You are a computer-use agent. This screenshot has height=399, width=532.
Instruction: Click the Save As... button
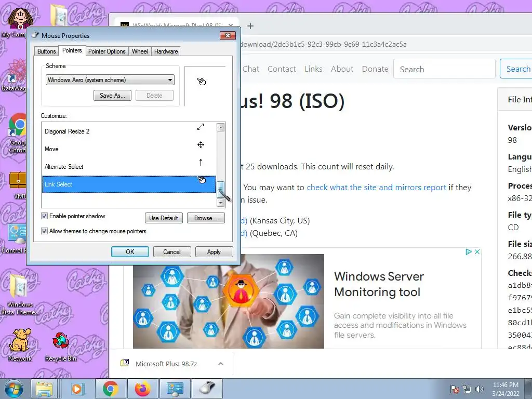[x=112, y=96]
